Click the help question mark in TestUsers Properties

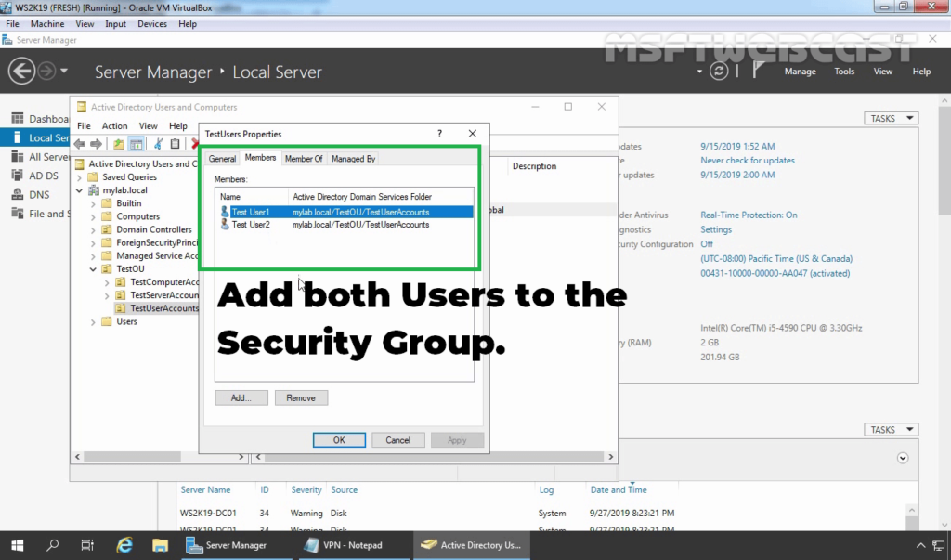(439, 134)
